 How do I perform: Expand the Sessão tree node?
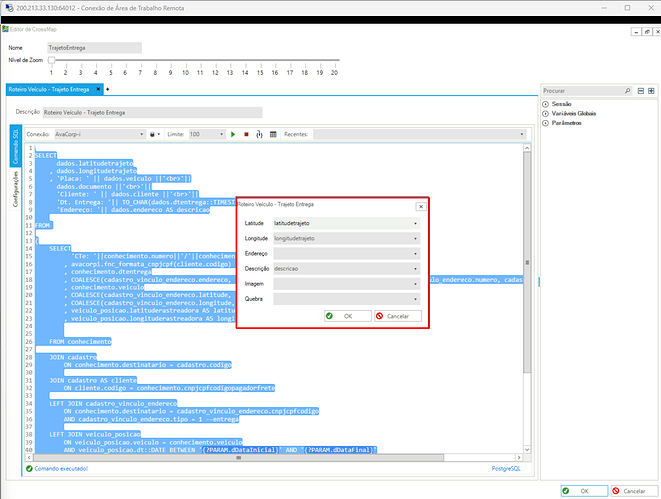[x=545, y=104]
